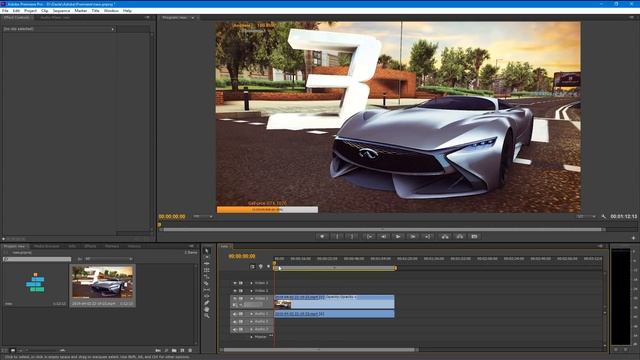Viewport: 640px width, 360px height.
Task: Expand the Audio 1 track triangle
Action: pyautogui.click(x=251, y=314)
